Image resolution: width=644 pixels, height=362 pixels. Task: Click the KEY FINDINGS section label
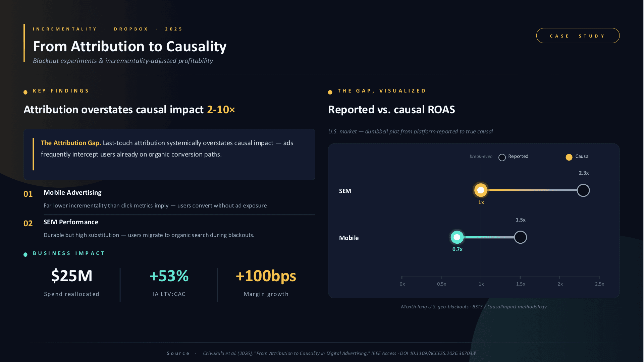coord(61,90)
